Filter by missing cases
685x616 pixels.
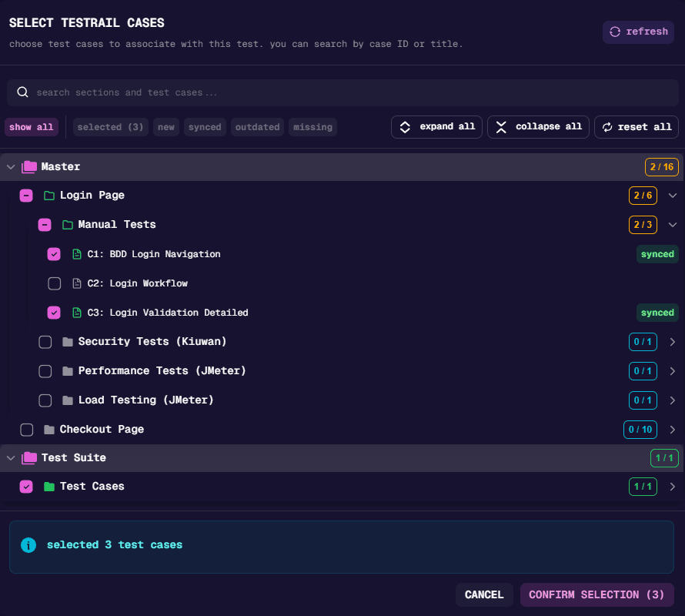point(312,127)
